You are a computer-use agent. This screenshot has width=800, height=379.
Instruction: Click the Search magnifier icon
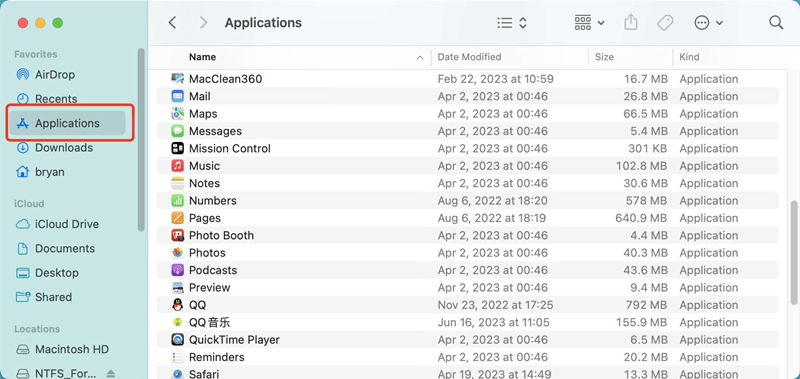point(776,22)
